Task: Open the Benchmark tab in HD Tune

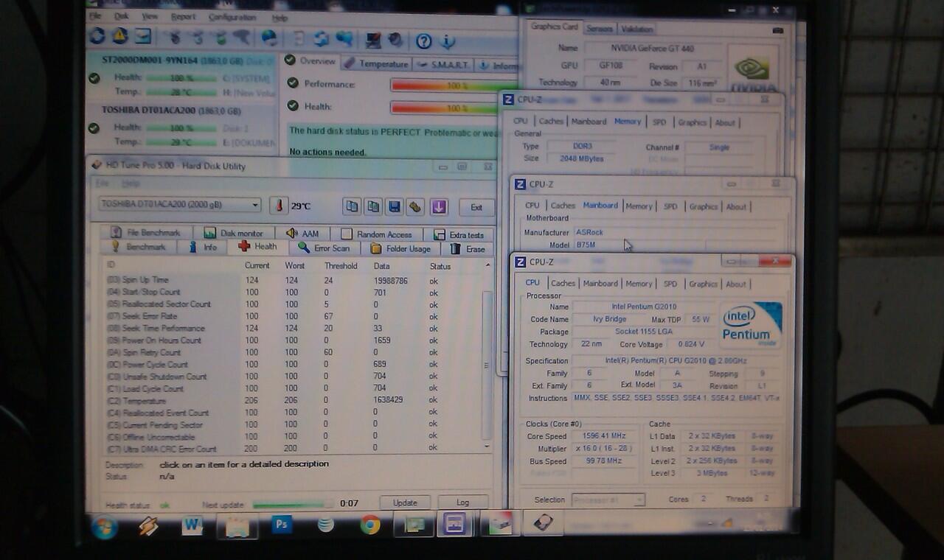Action: 139,247
